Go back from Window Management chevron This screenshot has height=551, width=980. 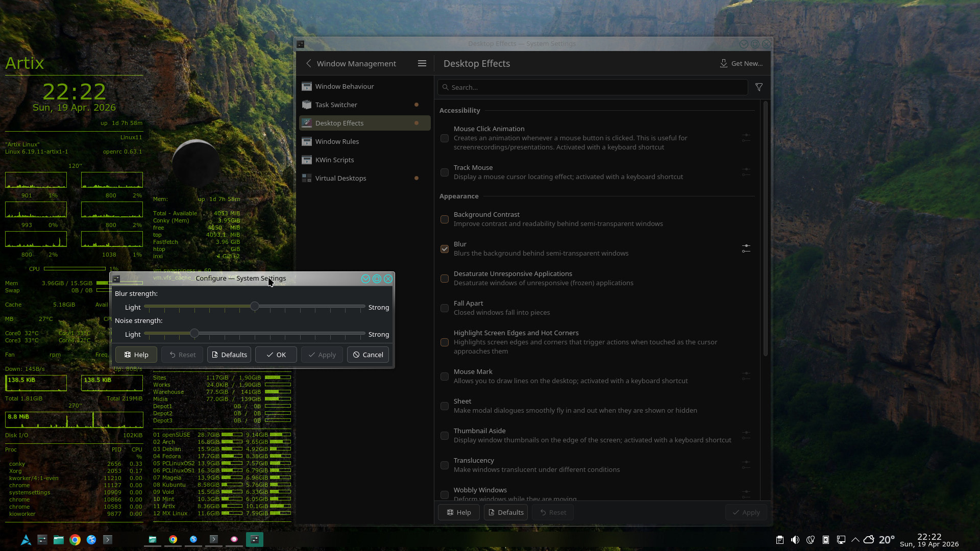click(308, 63)
